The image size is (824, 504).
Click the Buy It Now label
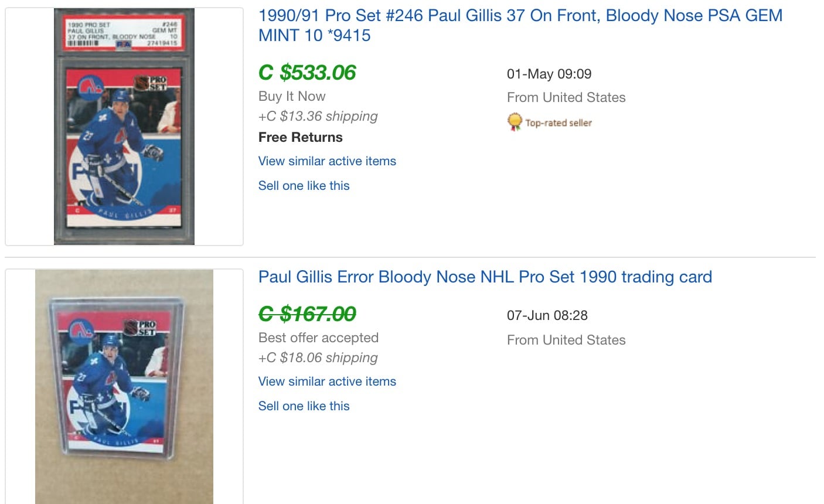click(292, 96)
